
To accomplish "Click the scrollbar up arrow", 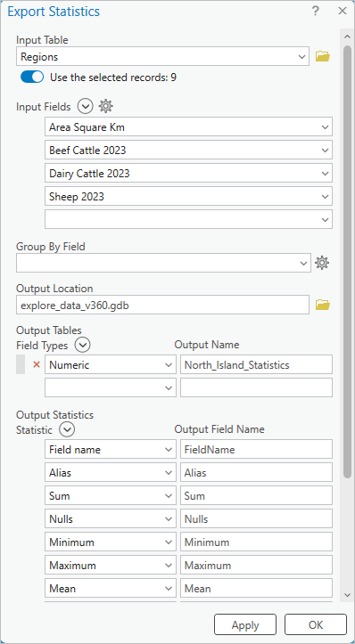I will tap(347, 37).
